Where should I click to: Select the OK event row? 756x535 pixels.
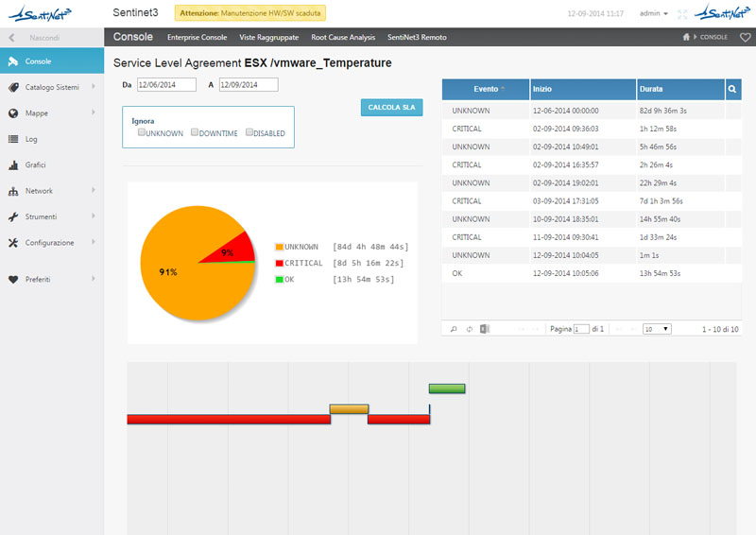click(x=592, y=273)
